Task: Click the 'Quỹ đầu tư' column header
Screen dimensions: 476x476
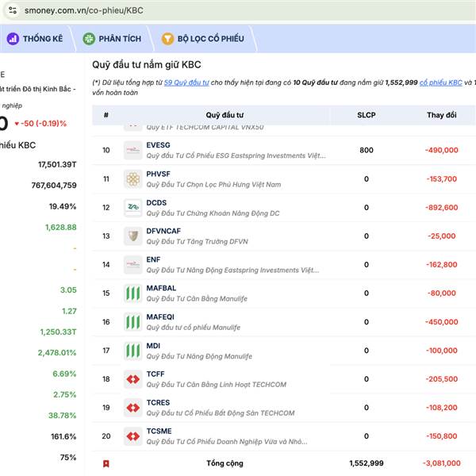Action: pos(225,115)
